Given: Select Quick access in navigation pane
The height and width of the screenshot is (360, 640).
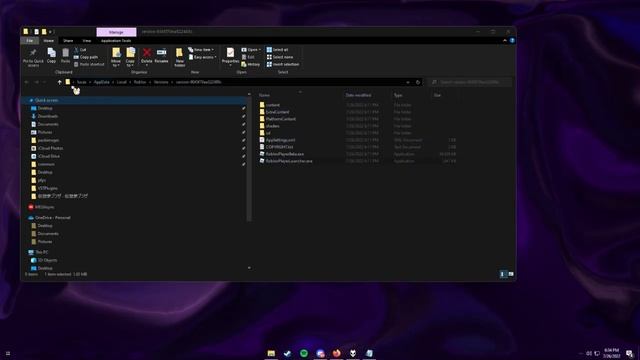Looking at the screenshot, I should tap(47, 100).
